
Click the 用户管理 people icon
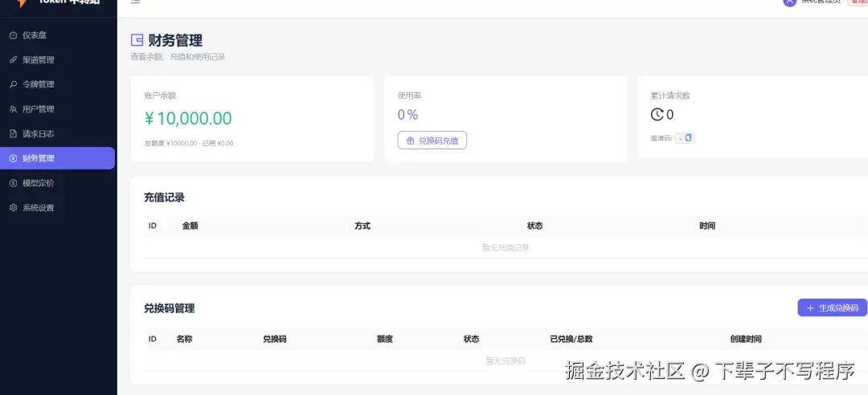coord(14,109)
